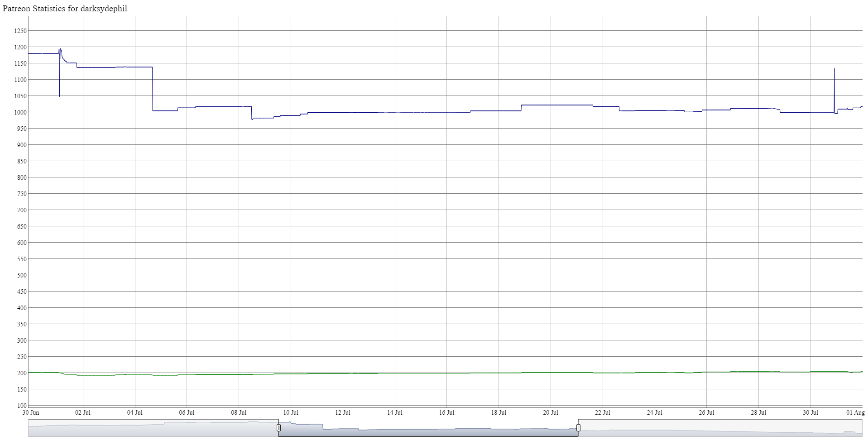This screenshot has width=868, height=440.
Task: Click the y-axis label 750
Action: pos(22,194)
